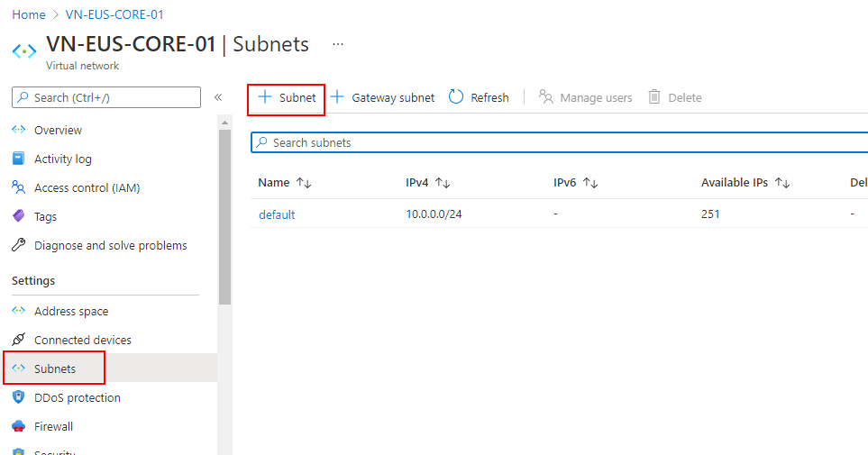Navigate to Home breadcrumb

(x=28, y=14)
